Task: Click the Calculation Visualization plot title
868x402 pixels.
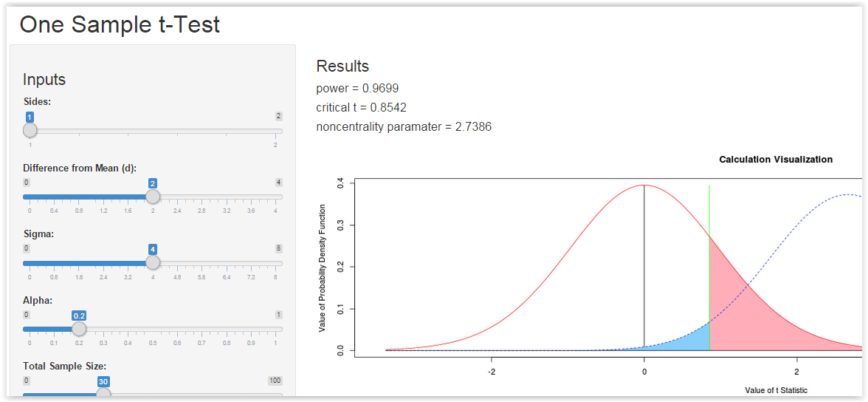Action: pyautogui.click(x=775, y=160)
